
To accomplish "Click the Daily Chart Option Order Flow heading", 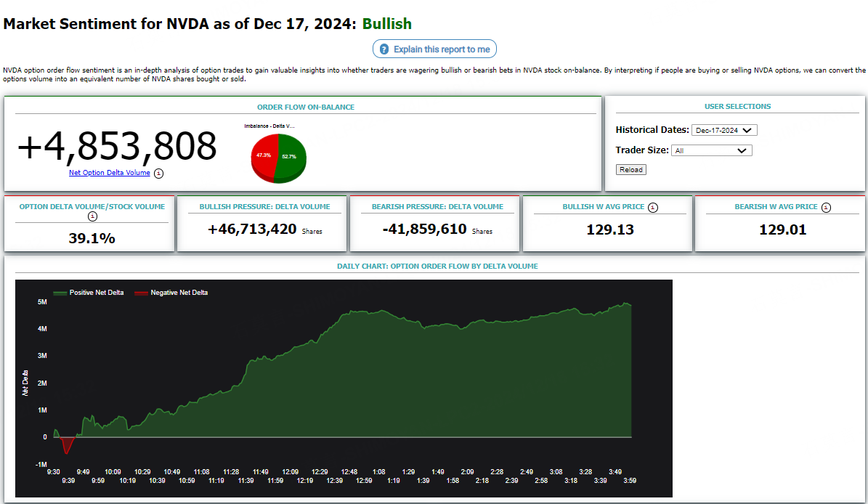I will coord(437,266).
